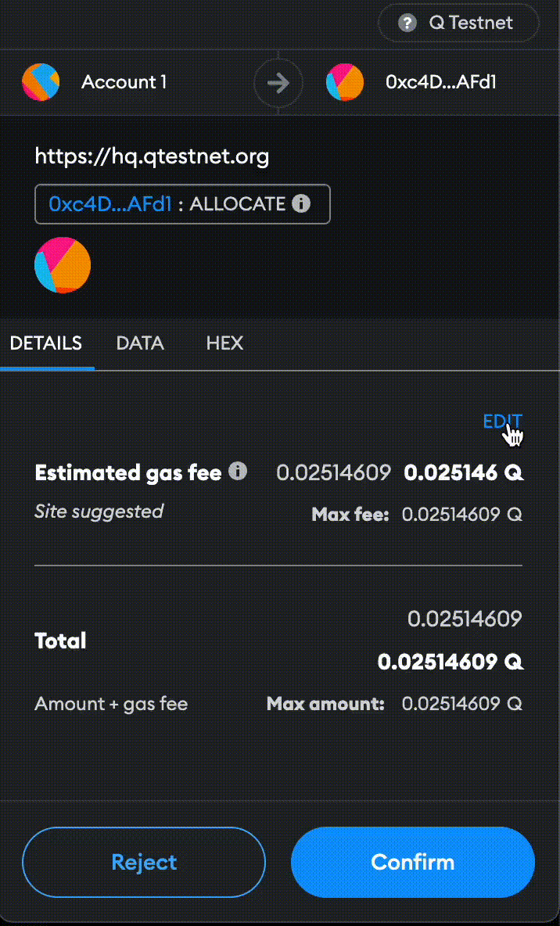This screenshot has height=926, width=560.
Task: Click the info icon beside Estimated gas fee
Action: pyautogui.click(x=238, y=471)
